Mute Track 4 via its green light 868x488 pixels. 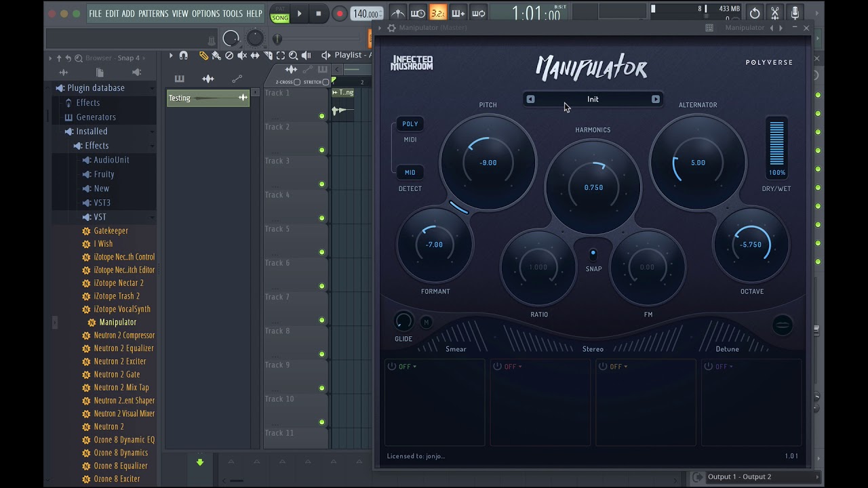tap(322, 218)
